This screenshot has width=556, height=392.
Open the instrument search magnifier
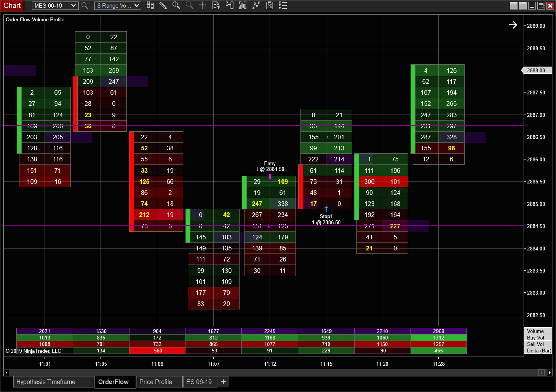tap(85, 6)
